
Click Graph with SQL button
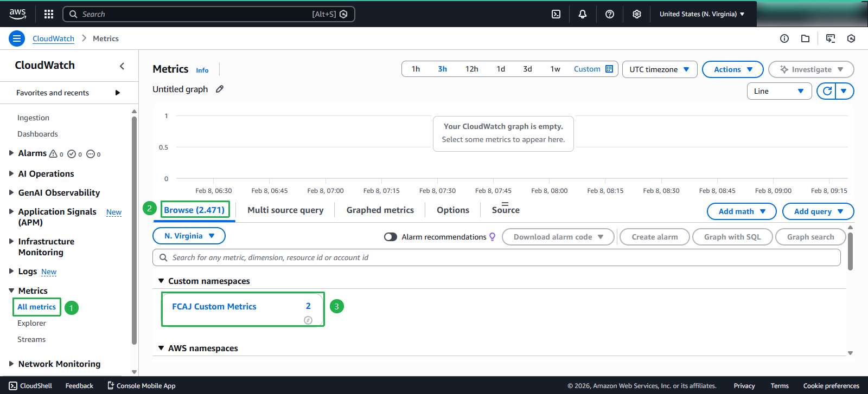pyautogui.click(x=732, y=237)
